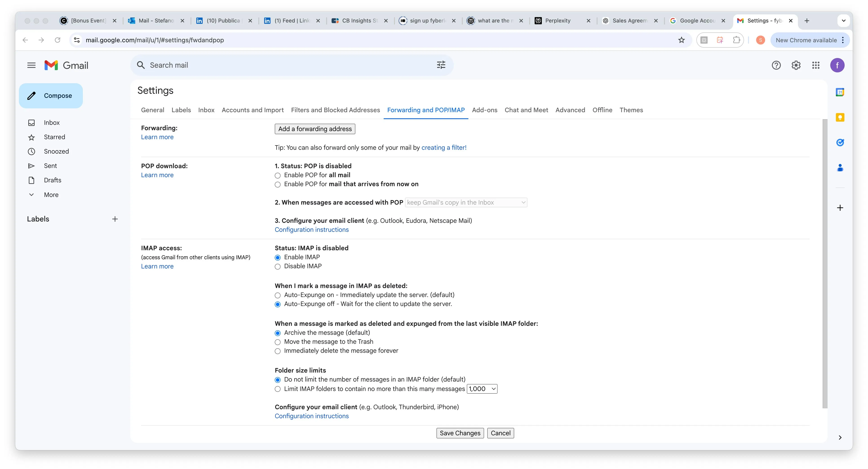Viewport: 868px width, 469px height.
Task: Open Starred folder in sidebar
Action: click(x=54, y=137)
